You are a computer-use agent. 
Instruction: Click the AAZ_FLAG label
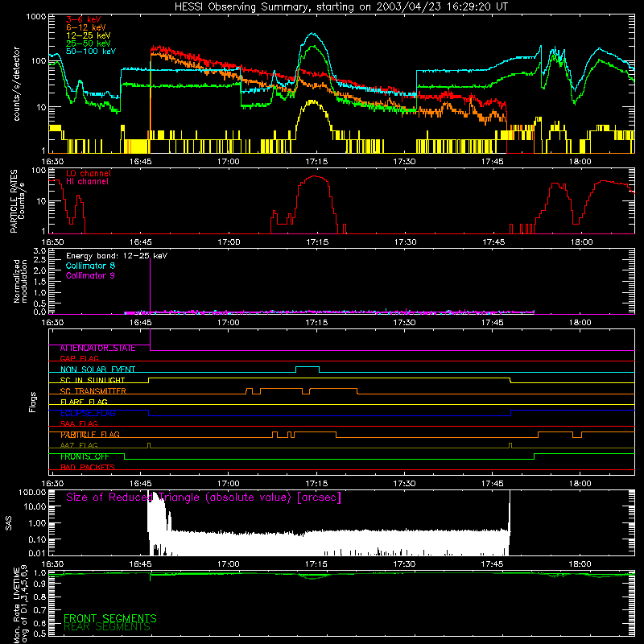(79, 445)
